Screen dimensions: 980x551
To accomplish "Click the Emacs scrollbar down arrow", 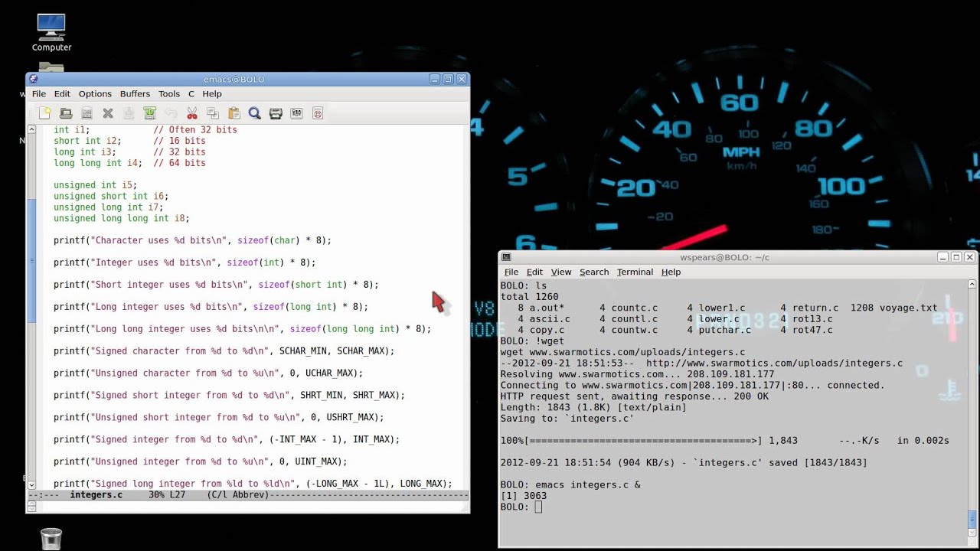I will 31,485.
